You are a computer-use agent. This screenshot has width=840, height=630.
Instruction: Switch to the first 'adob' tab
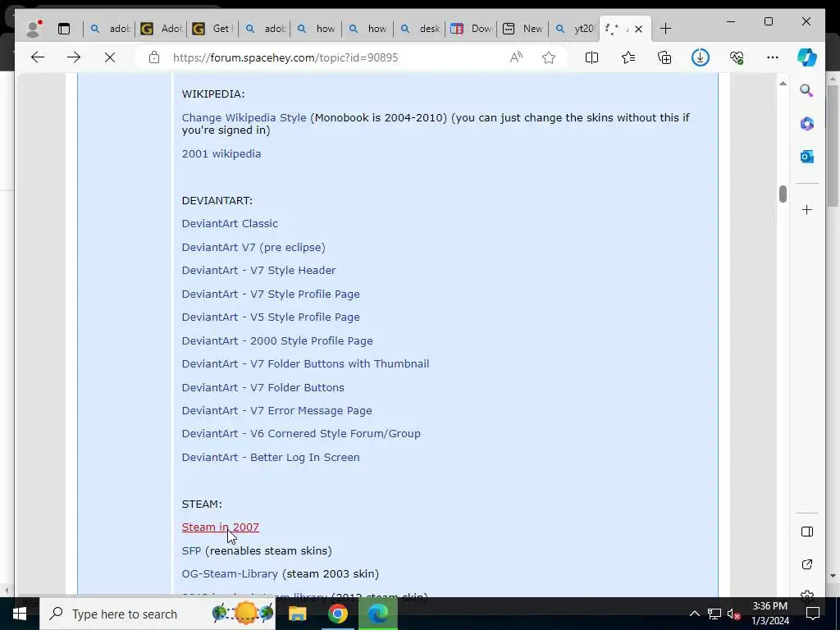(x=109, y=29)
